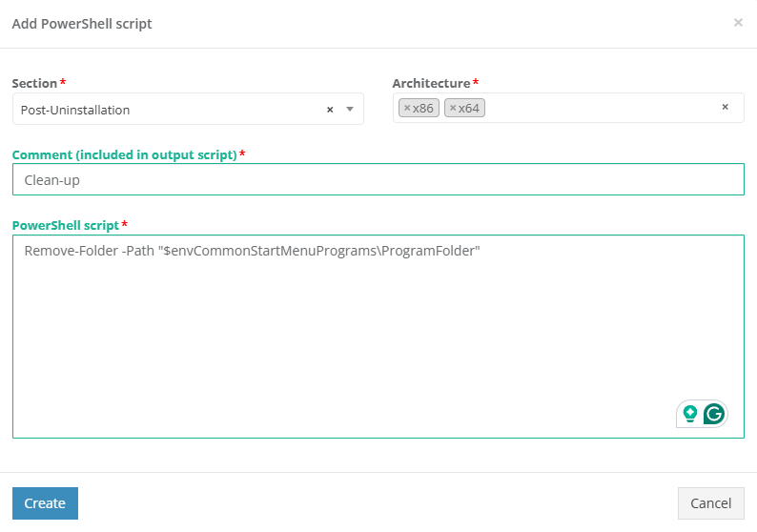Click the green Grammarly G icon
Screen dimensions: 757x532
pyautogui.click(x=713, y=414)
